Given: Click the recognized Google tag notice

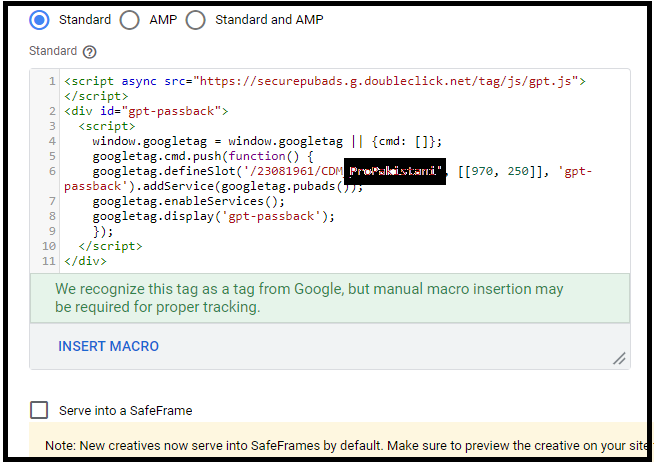Looking at the screenshot, I should tap(330, 298).
